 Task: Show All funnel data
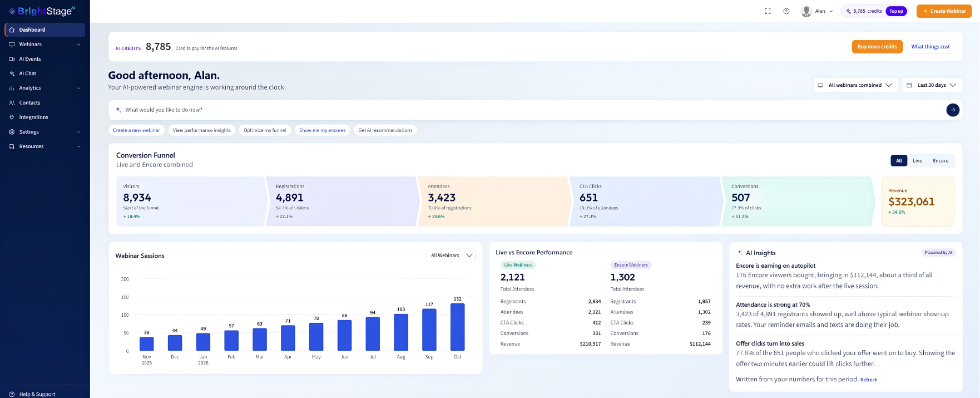899,161
